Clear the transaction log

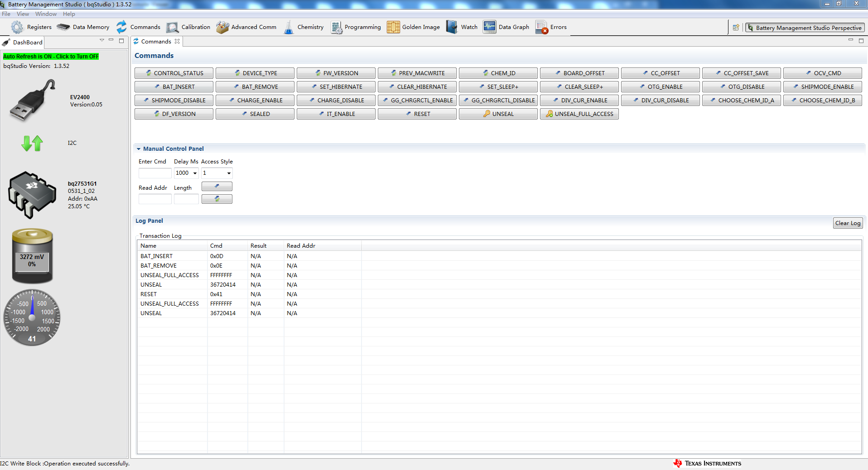pyautogui.click(x=848, y=223)
